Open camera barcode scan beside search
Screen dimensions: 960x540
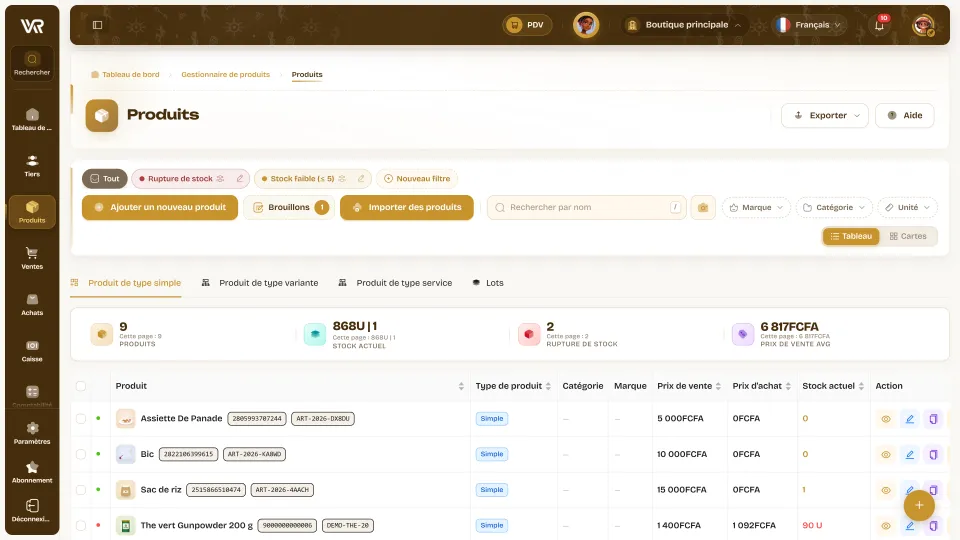tap(703, 208)
